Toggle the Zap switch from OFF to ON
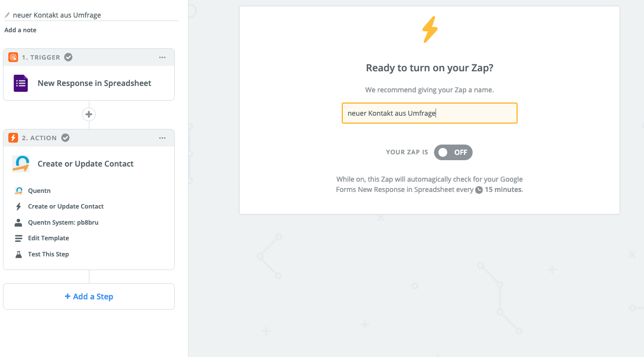This screenshot has width=644, height=357. pos(453,152)
